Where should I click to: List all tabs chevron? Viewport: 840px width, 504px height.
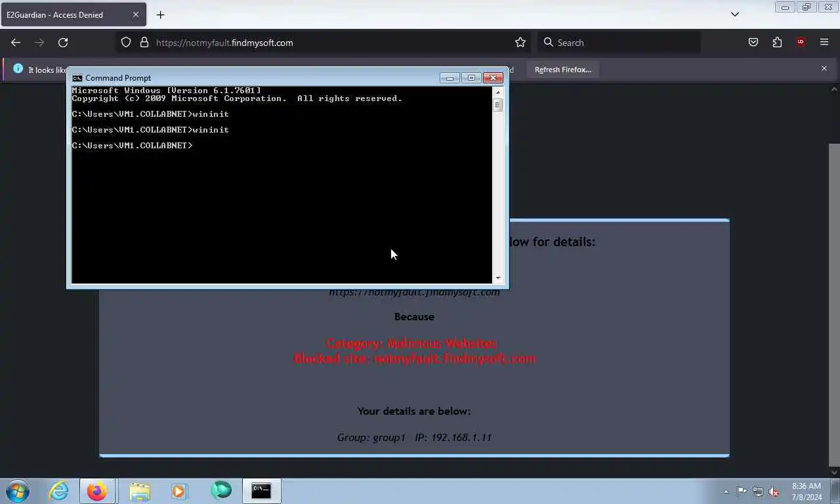click(735, 14)
